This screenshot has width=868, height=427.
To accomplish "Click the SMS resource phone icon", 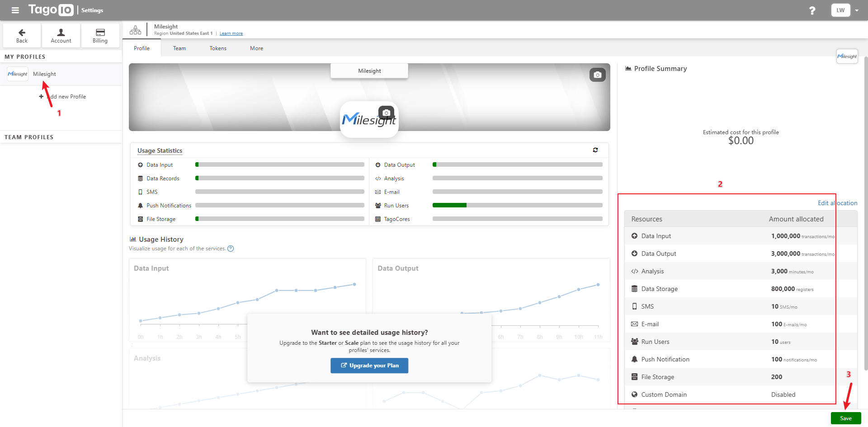I will pyautogui.click(x=634, y=306).
